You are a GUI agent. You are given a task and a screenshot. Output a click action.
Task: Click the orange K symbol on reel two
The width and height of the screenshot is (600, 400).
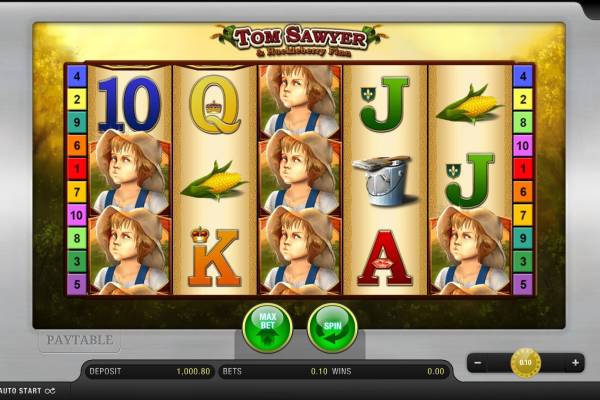215,257
